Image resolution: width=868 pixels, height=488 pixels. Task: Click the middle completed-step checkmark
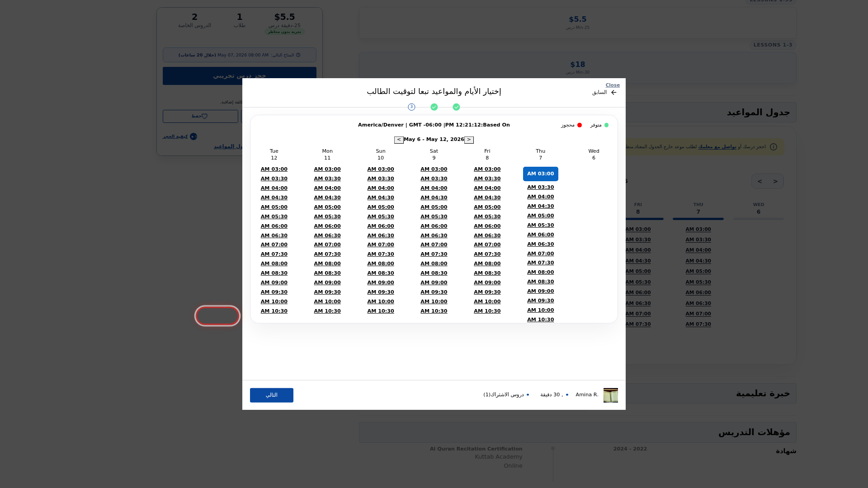[434, 107]
